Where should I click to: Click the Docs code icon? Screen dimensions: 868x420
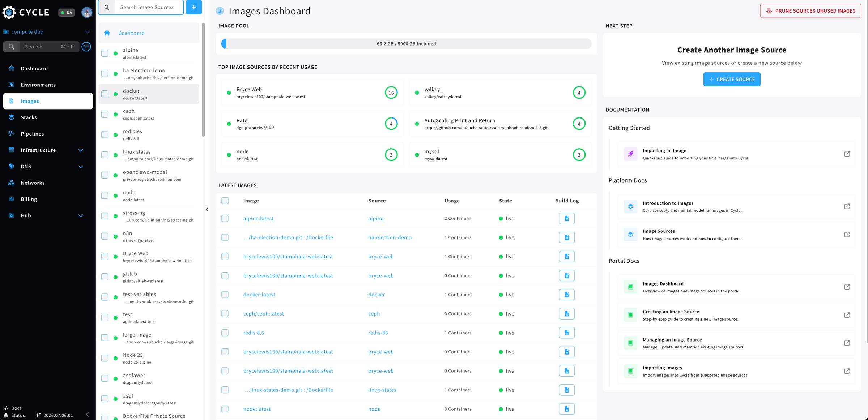[x=6, y=408]
